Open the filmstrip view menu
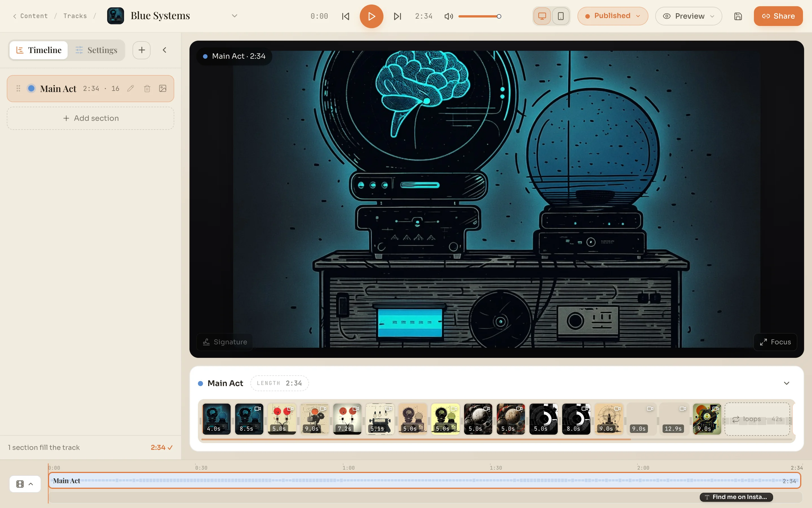This screenshot has width=812, height=508. point(25,484)
